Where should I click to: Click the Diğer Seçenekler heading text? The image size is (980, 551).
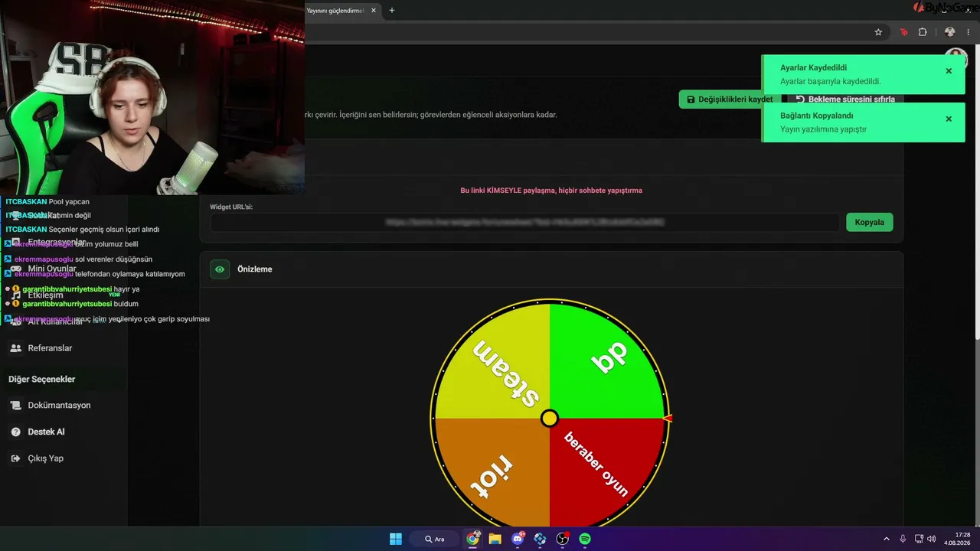click(42, 380)
